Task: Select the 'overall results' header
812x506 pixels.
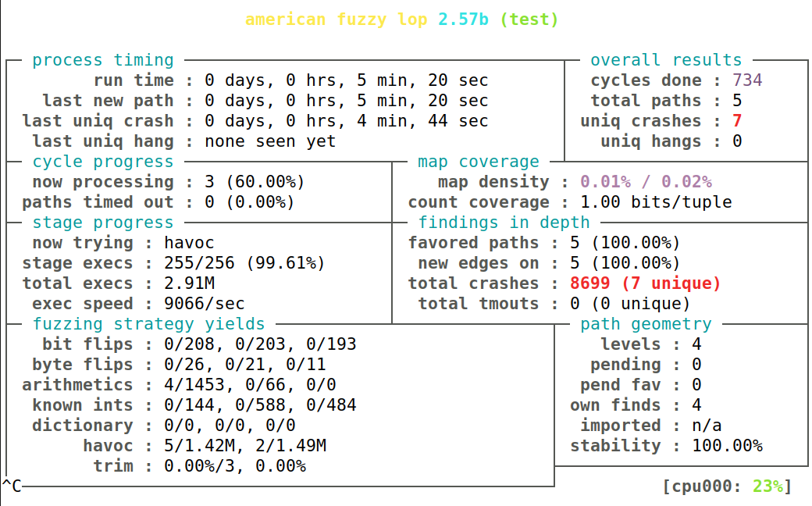Action: [666, 60]
